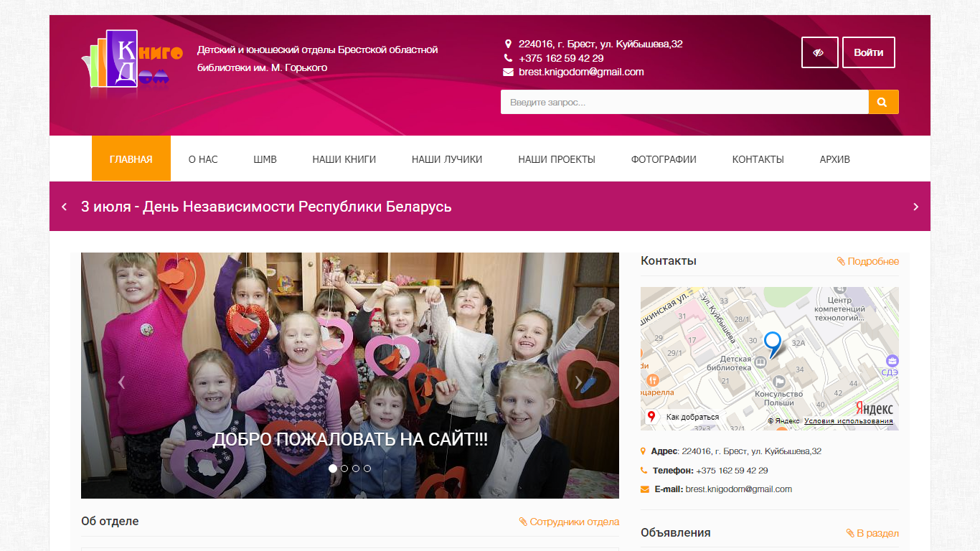980x551 pixels.
Task: Select the ГЛАВНАЯ menu item
Action: (131, 159)
